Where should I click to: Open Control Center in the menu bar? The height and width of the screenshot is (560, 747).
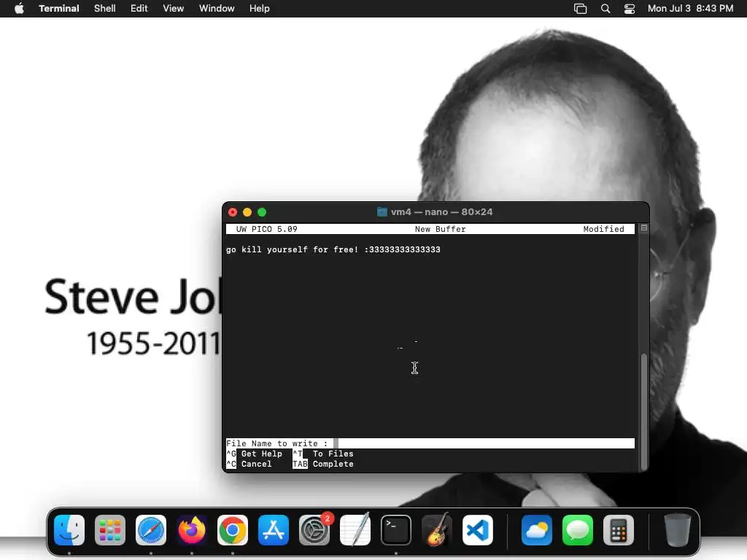coord(630,9)
